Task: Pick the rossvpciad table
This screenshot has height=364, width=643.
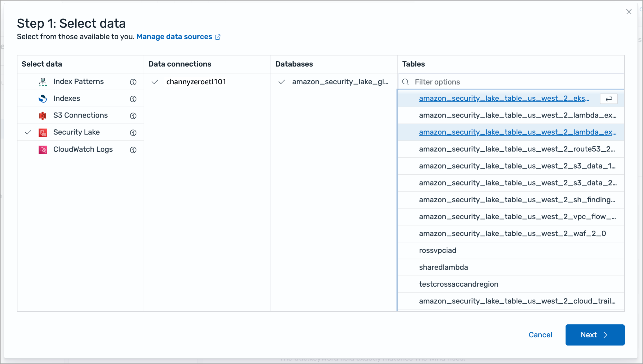Action: click(x=438, y=250)
